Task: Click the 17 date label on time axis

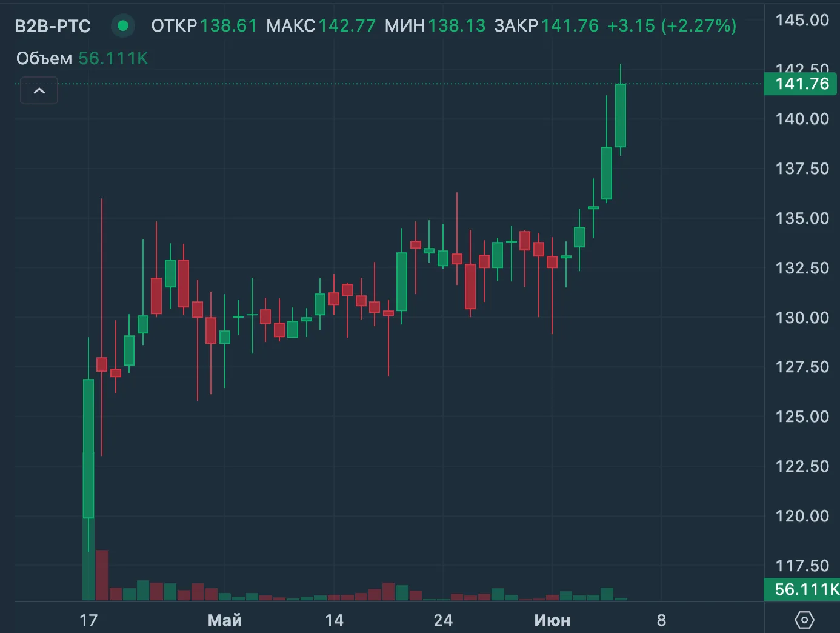Action: tap(88, 620)
